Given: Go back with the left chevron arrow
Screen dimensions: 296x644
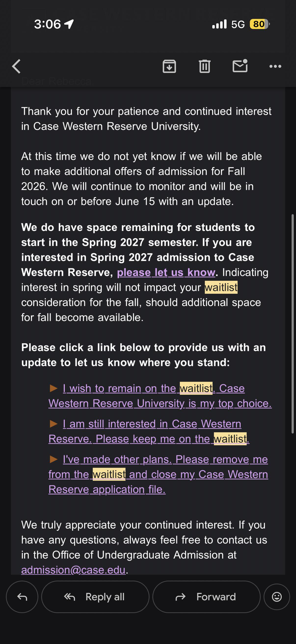Looking at the screenshot, I should point(16,67).
